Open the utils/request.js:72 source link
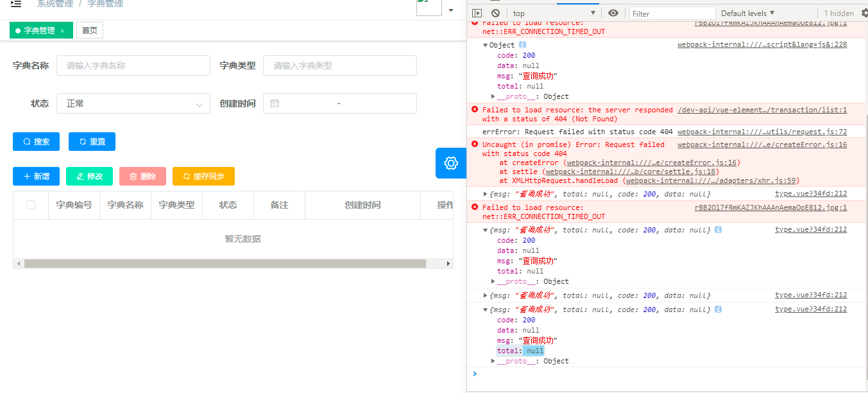The height and width of the screenshot is (393, 868). point(762,132)
